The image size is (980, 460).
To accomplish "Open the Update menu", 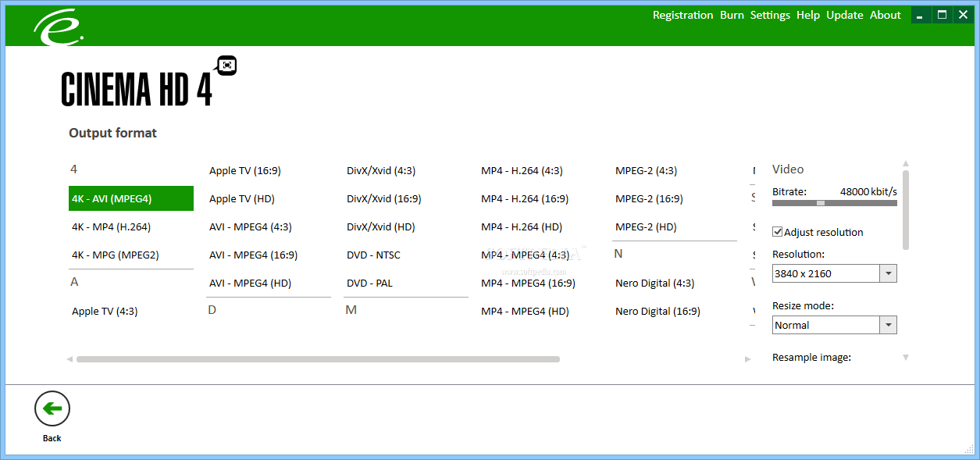I will [845, 15].
